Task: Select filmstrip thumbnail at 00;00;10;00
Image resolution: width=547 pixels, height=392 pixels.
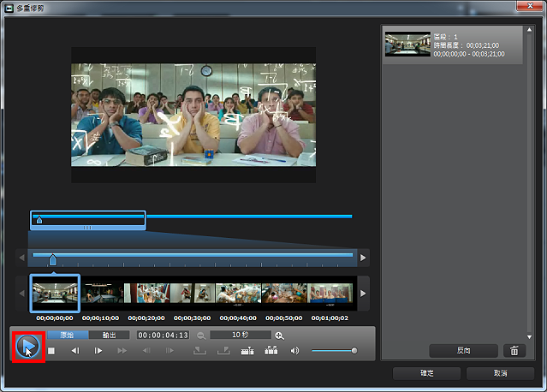Action: click(101, 293)
